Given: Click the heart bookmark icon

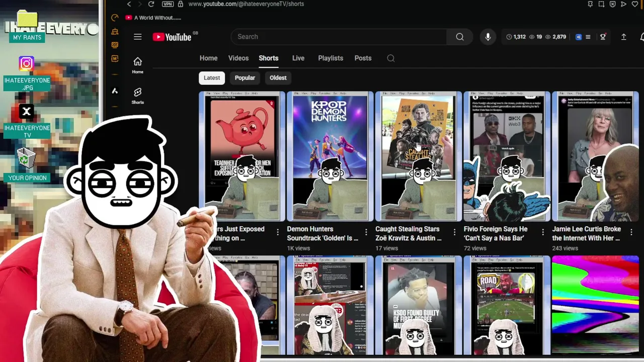Looking at the screenshot, I should pyautogui.click(x=635, y=4).
